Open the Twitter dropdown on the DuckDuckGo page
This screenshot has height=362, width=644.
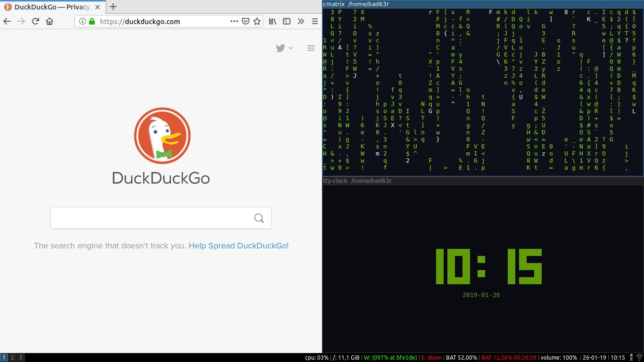(x=284, y=48)
